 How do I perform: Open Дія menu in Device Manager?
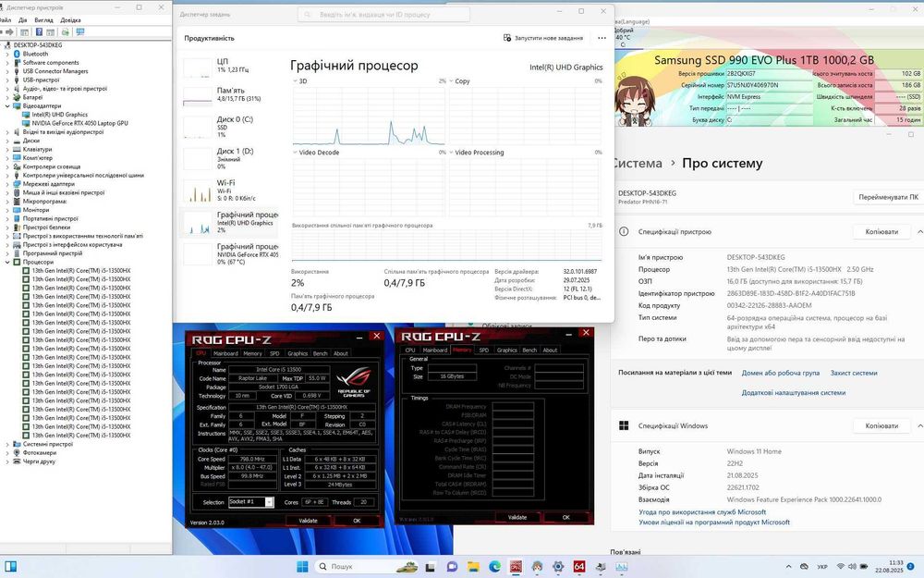click(22, 20)
